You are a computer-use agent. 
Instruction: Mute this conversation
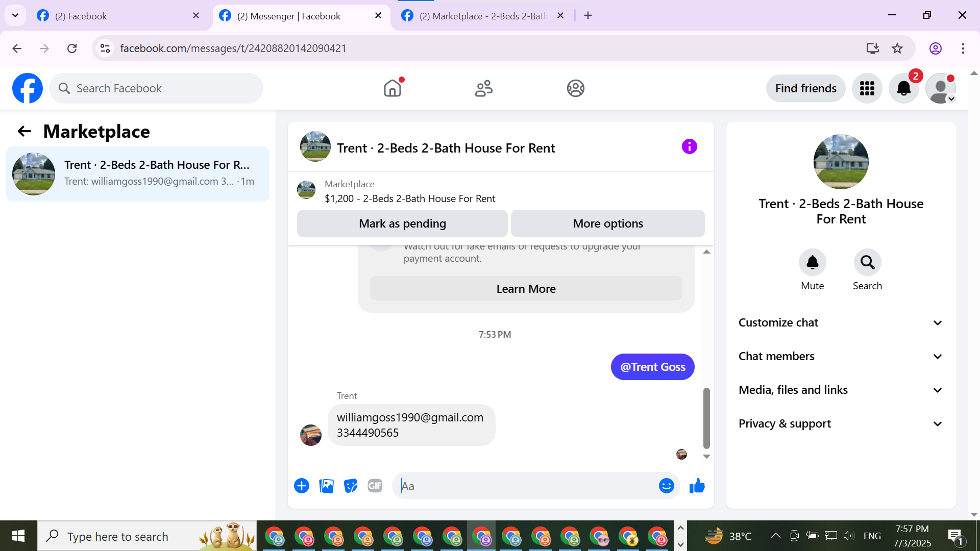[812, 262]
